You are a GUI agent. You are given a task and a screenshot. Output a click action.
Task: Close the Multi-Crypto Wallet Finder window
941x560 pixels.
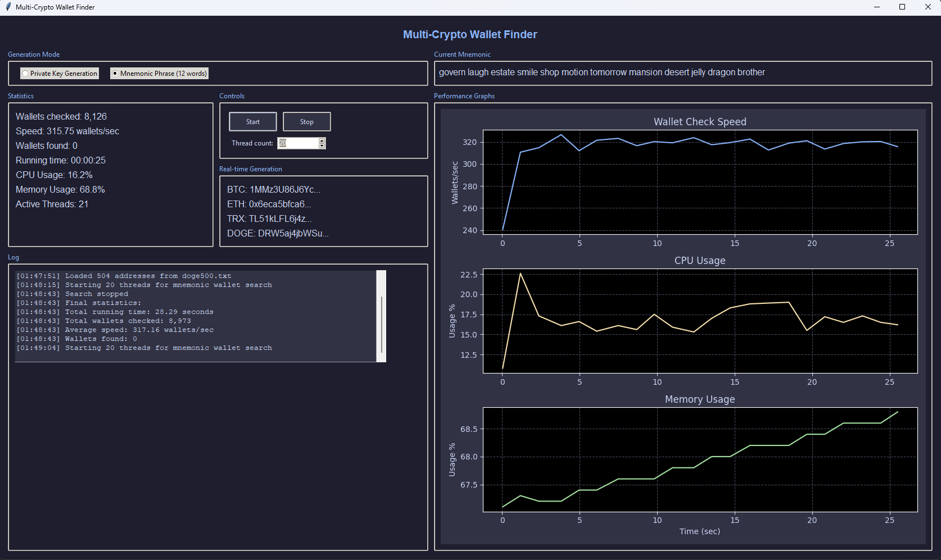928,7
